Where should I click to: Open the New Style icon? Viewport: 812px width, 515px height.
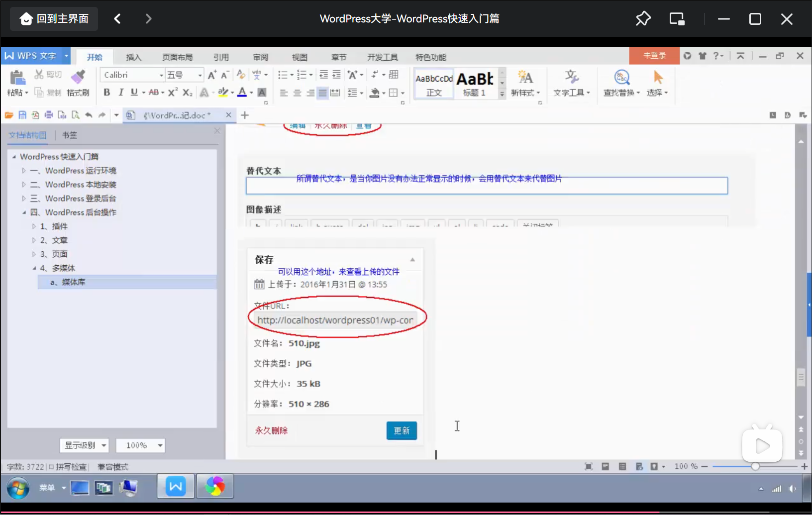pyautogui.click(x=525, y=77)
